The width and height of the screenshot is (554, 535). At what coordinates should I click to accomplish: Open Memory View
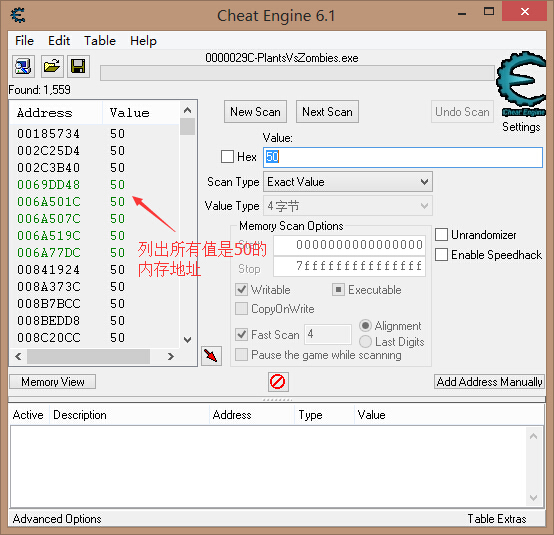[x=53, y=382]
